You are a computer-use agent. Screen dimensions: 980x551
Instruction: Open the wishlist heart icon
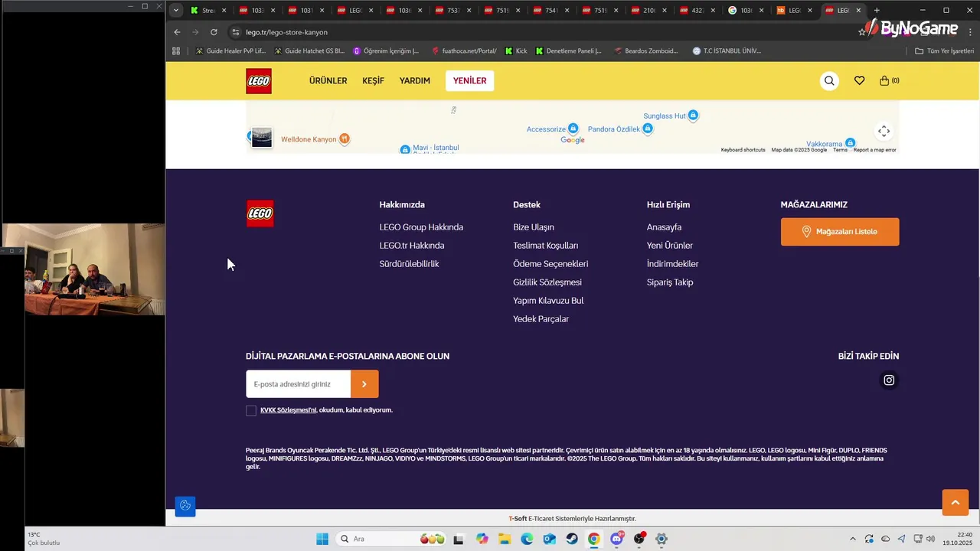point(859,80)
